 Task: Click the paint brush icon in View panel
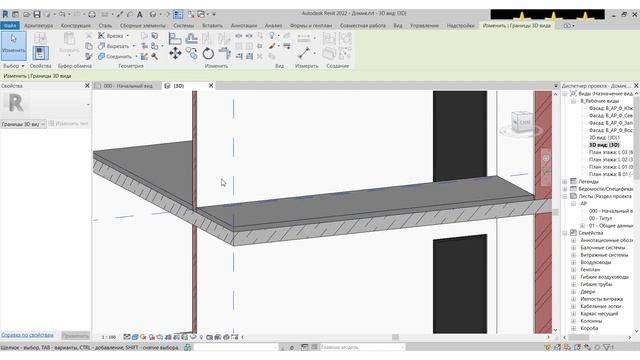pyautogui.click(x=272, y=46)
